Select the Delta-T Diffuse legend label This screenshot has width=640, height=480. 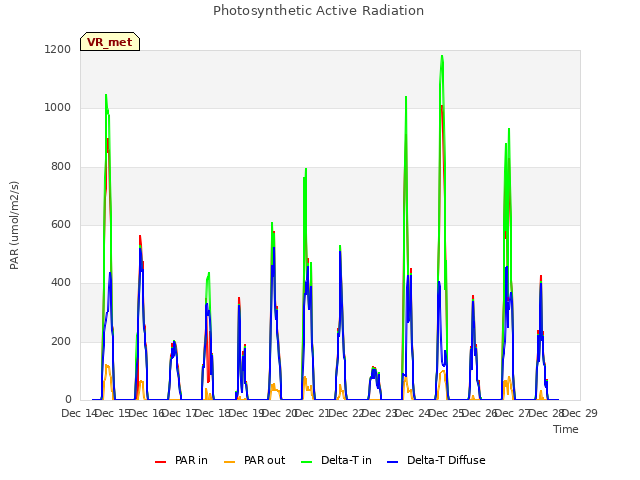click(x=446, y=460)
